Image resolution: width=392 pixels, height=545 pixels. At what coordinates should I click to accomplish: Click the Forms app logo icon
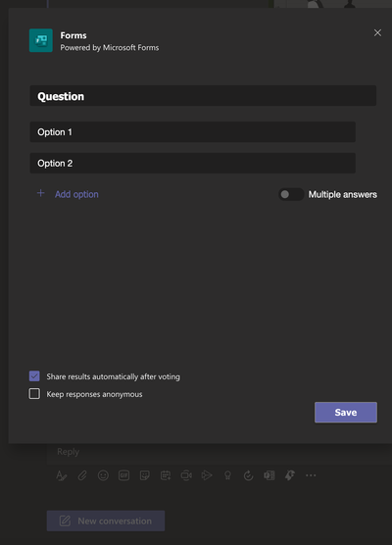tap(41, 40)
